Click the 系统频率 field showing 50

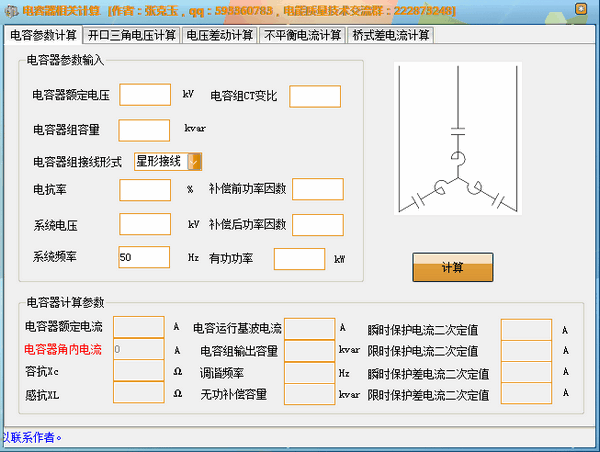(144, 257)
